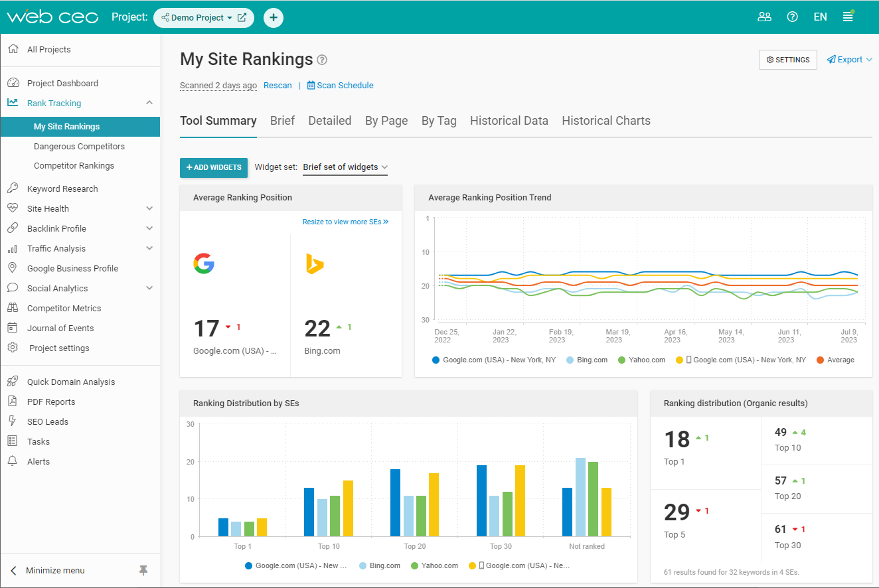Click the Rescan link

(278, 86)
